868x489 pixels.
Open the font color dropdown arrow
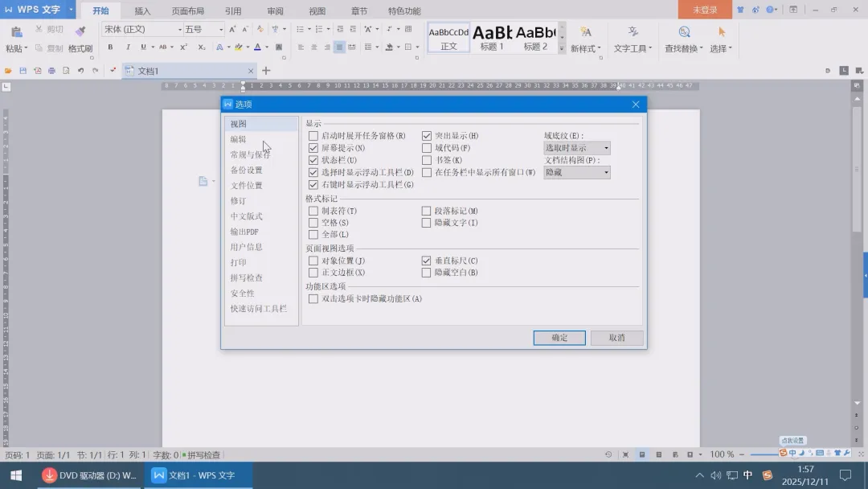(x=267, y=47)
